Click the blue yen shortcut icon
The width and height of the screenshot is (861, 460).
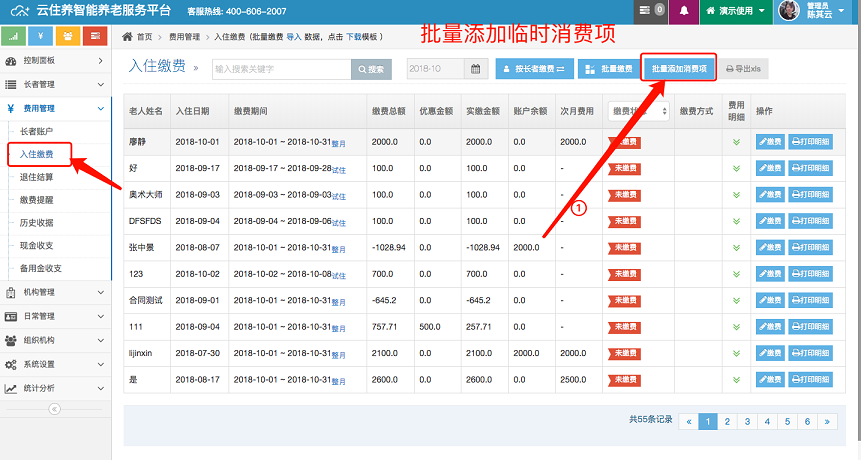point(41,36)
